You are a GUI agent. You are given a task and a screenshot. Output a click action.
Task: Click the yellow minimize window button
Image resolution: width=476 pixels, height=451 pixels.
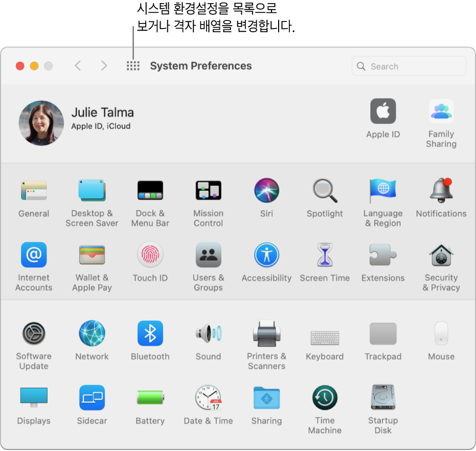(x=34, y=66)
